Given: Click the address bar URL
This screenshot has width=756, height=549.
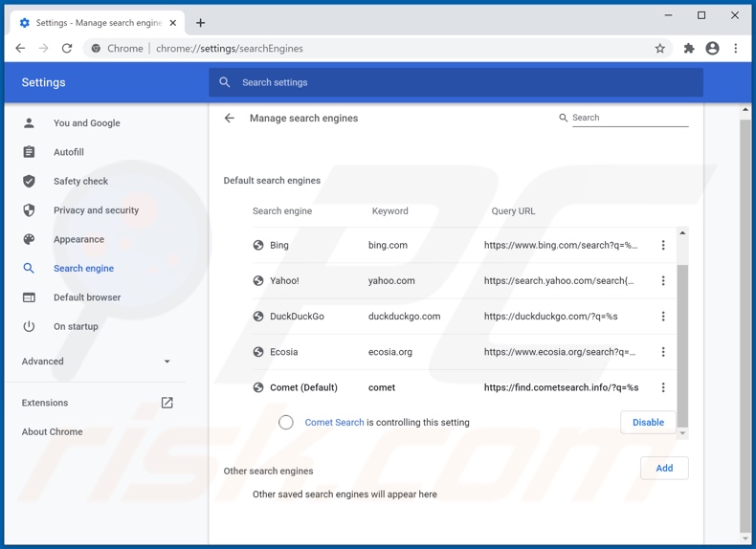Looking at the screenshot, I should tap(230, 48).
